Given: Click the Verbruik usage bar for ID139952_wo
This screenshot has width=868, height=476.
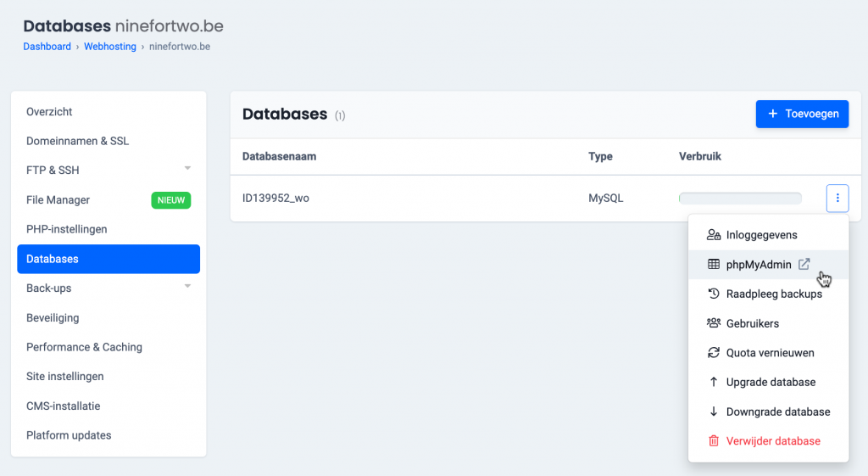Looking at the screenshot, I should (x=740, y=199).
